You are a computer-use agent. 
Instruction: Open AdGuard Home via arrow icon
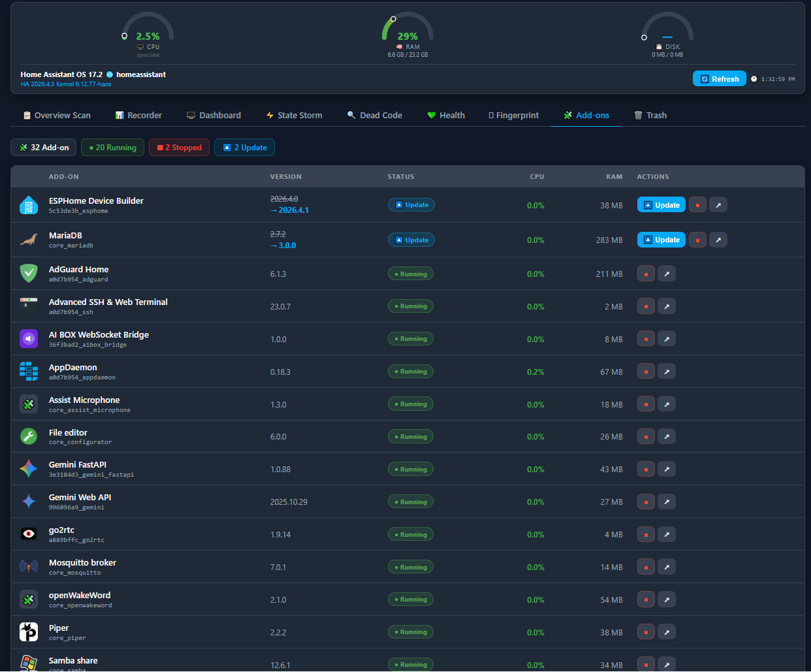click(x=667, y=274)
